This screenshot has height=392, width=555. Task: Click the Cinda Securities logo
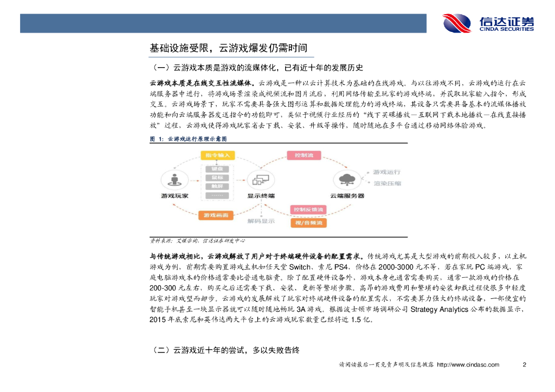pos(488,23)
